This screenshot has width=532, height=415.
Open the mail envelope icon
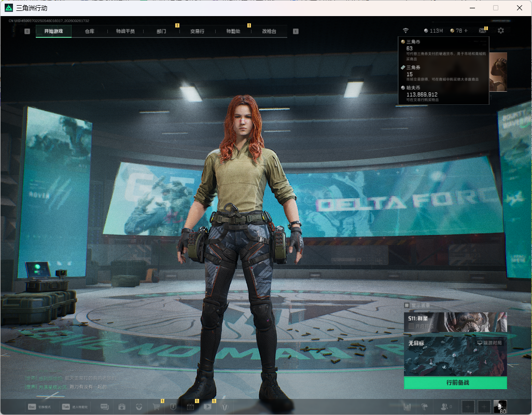click(482, 31)
